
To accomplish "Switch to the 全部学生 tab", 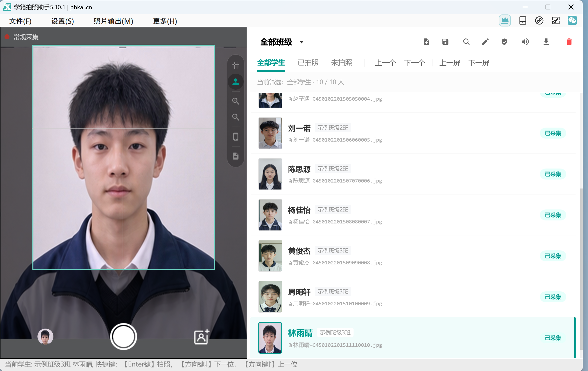I will point(271,63).
